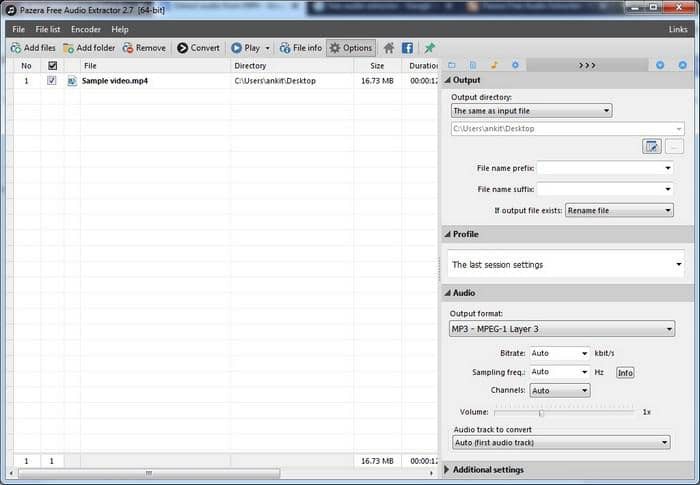Open the Facebook link icon
This screenshot has height=485, width=700.
[x=407, y=48]
